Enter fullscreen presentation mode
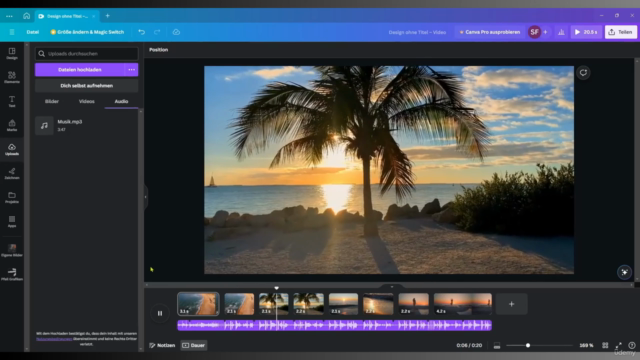 pos(618,345)
